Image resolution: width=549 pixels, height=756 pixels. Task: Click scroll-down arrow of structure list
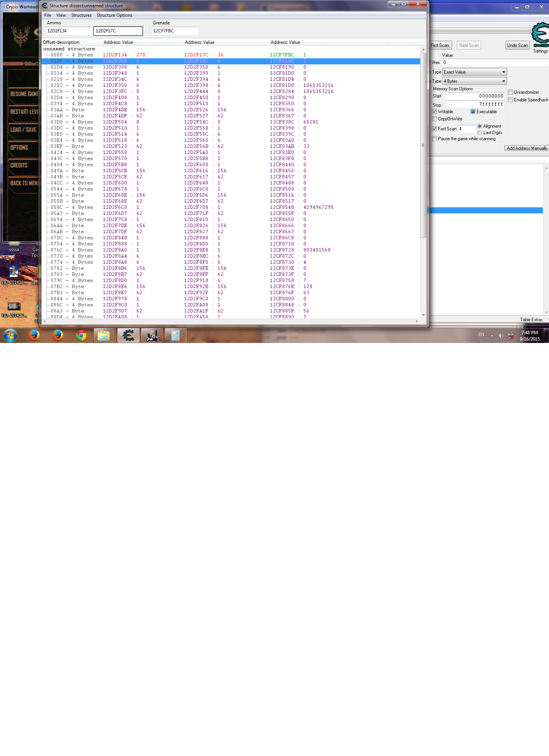point(423,315)
